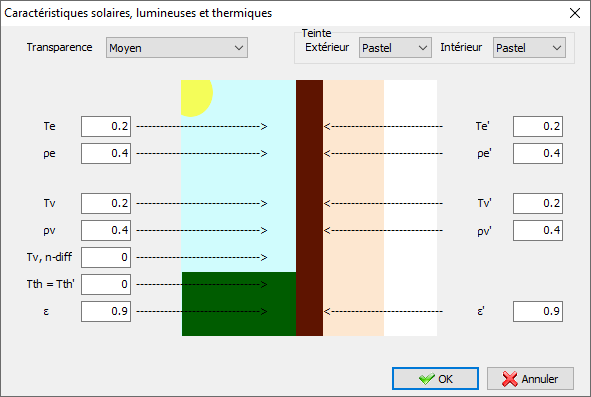The image size is (591, 397).
Task: Click the Teinte group label
Action: click(x=316, y=33)
